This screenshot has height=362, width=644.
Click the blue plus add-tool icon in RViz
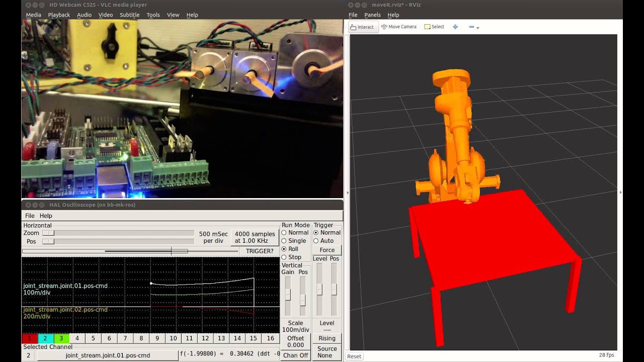coord(455,27)
